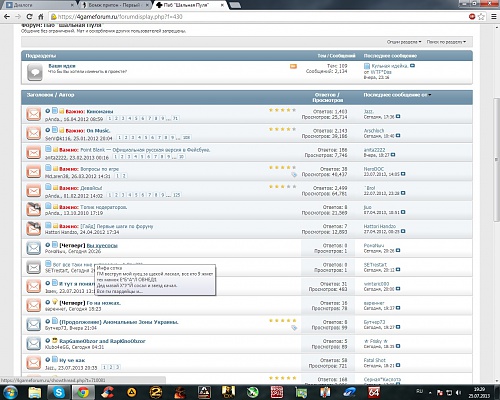Open last post arrow beside Hattori Handzo
This screenshot has height=400, width=500.
click(403, 231)
